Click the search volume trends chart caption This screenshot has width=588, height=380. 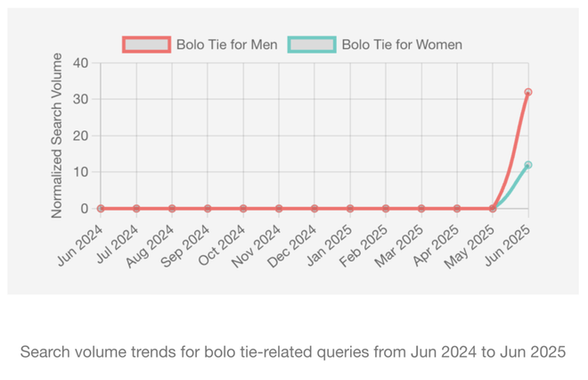pos(293,351)
